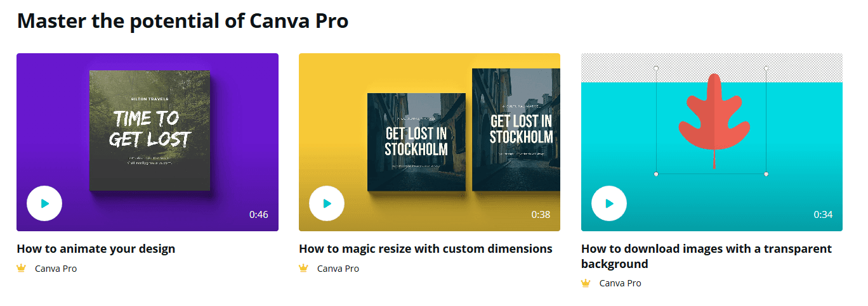Play the magic resize video
This screenshot has width=868, height=306.
(327, 203)
